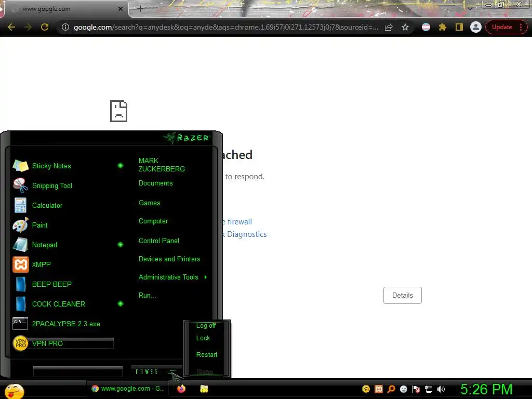
Task: Click the action center flag tray icon
Action: pyautogui.click(x=416, y=389)
